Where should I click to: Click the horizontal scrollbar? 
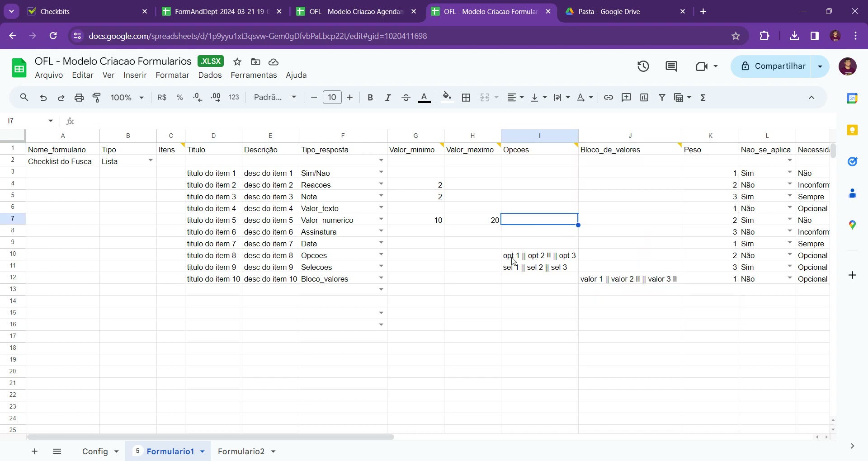[210, 437]
